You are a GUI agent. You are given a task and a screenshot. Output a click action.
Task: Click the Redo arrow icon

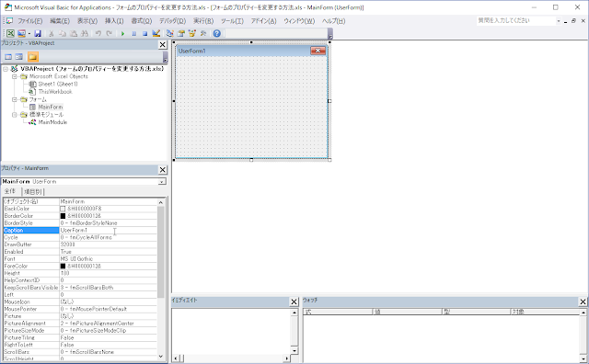pos(110,33)
